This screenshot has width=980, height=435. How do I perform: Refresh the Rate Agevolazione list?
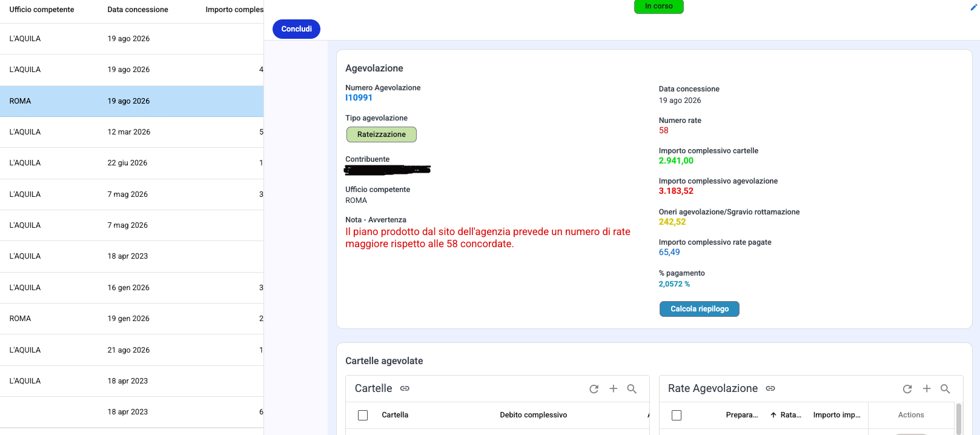pyautogui.click(x=907, y=389)
